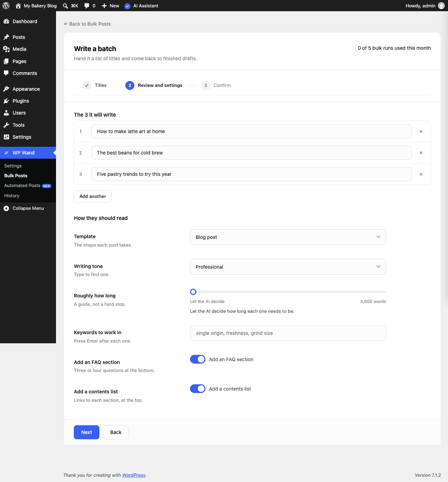Open Media library menu
Screen dimensions: 448x482
(x=28, y=49)
